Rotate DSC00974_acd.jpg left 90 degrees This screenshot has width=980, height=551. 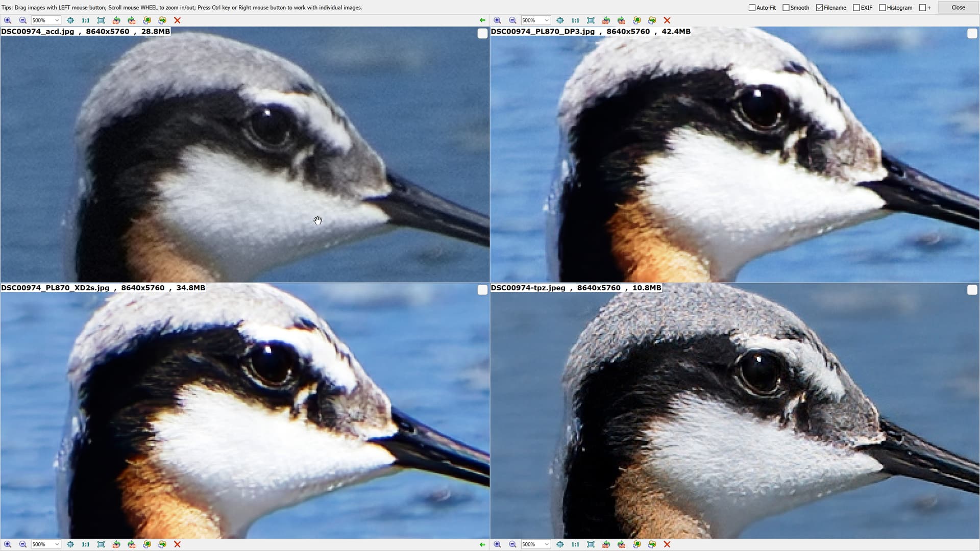pyautogui.click(x=116, y=20)
